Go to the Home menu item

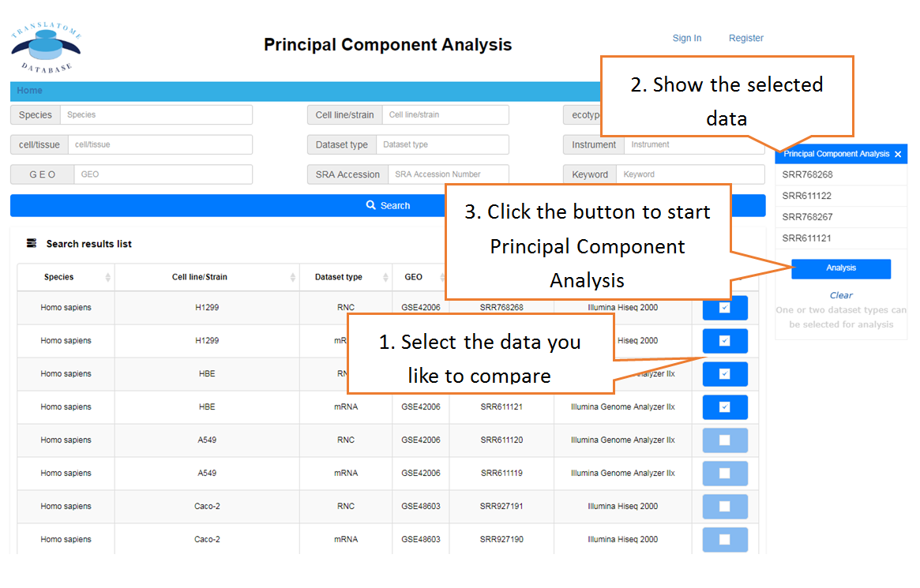point(29,90)
